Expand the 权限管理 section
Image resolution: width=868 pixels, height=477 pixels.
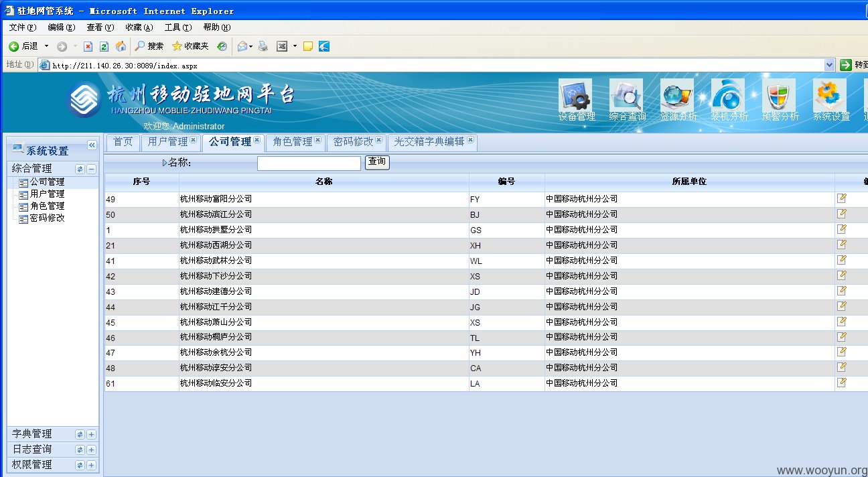coord(92,465)
